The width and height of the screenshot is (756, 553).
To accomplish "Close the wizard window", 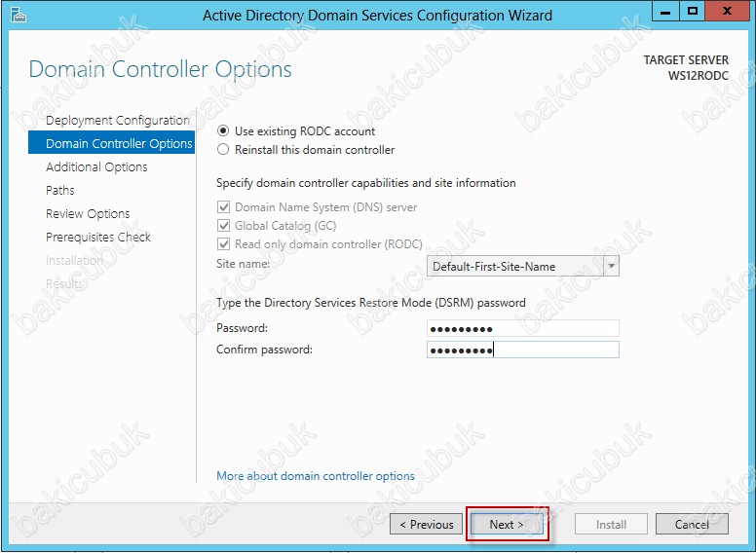I will pyautogui.click(x=727, y=11).
